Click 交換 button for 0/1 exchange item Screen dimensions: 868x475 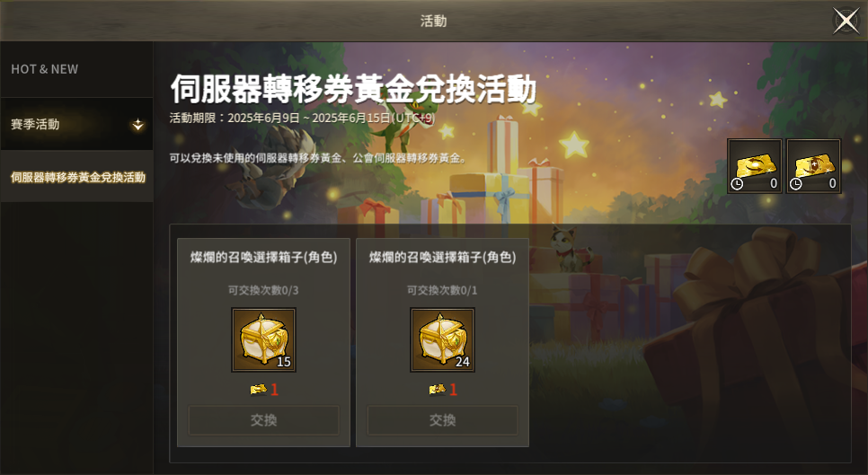click(x=442, y=420)
